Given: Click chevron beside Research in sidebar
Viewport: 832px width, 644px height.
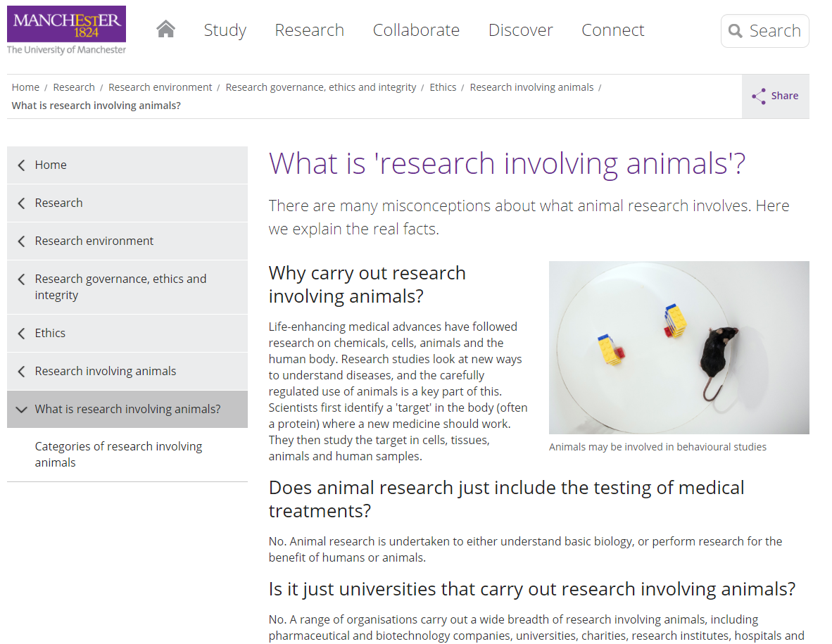Looking at the screenshot, I should coord(21,203).
